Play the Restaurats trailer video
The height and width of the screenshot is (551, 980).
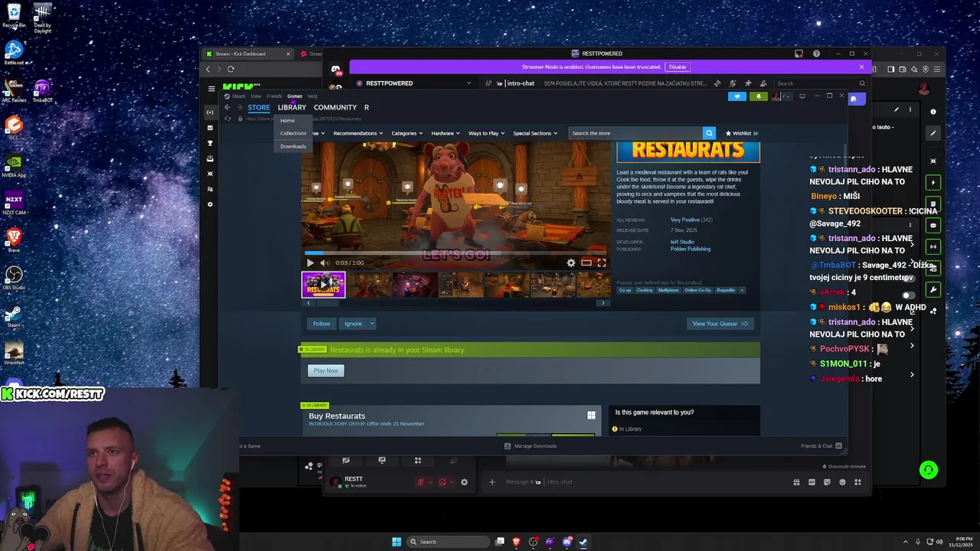coord(310,262)
